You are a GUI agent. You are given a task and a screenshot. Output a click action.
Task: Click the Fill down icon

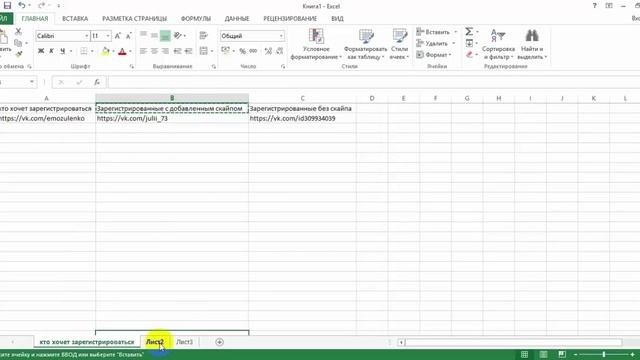(469, 43)
